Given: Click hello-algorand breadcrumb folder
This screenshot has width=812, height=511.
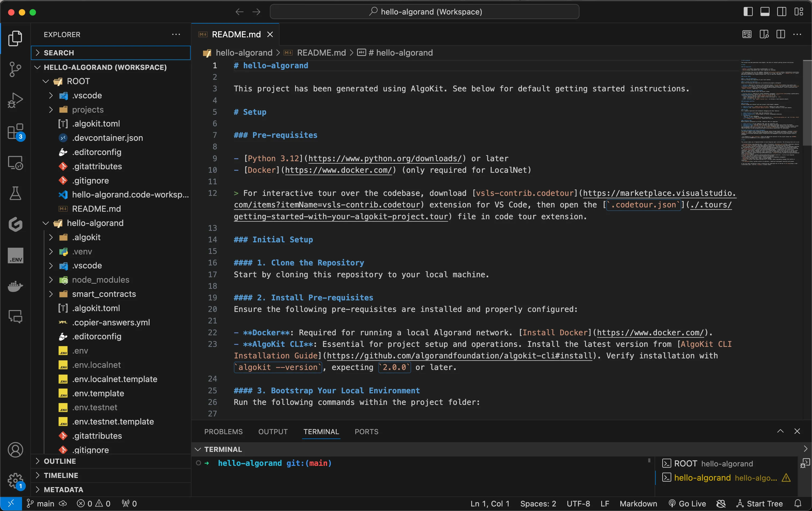Looking at the screenshot, I should pos(244,53).
